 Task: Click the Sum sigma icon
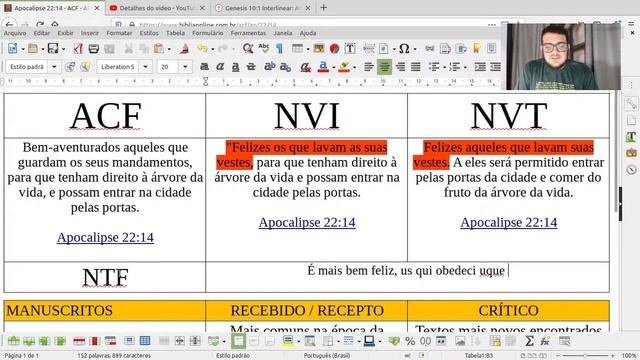pos(529,340)
